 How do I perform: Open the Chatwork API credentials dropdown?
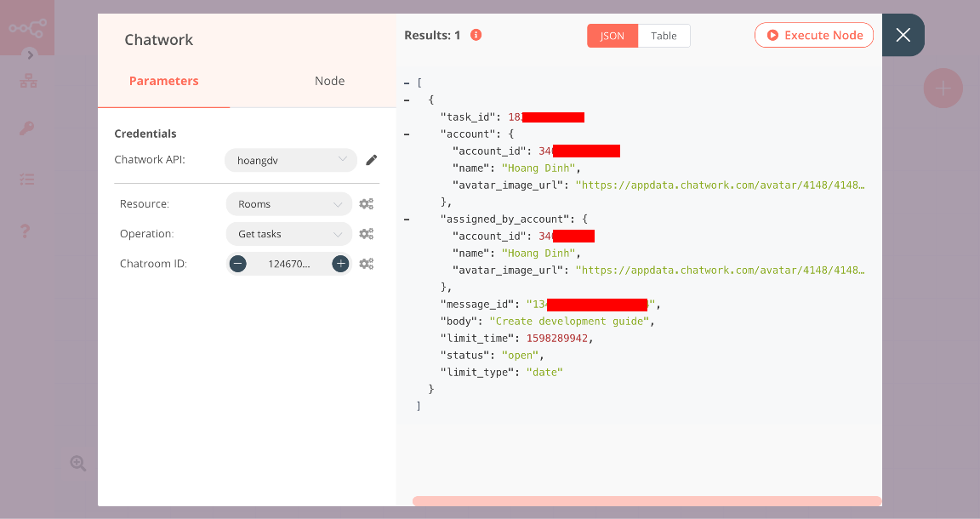click(291, 160)
